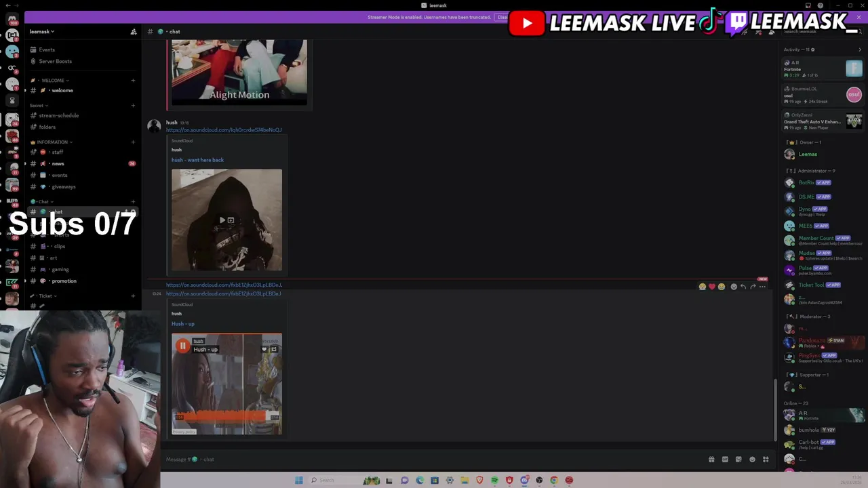Image resolution: width=868 pixels, height=488 pixels.
Task: Click the add reaction smiley icon on message
Action: click(734, 287)
